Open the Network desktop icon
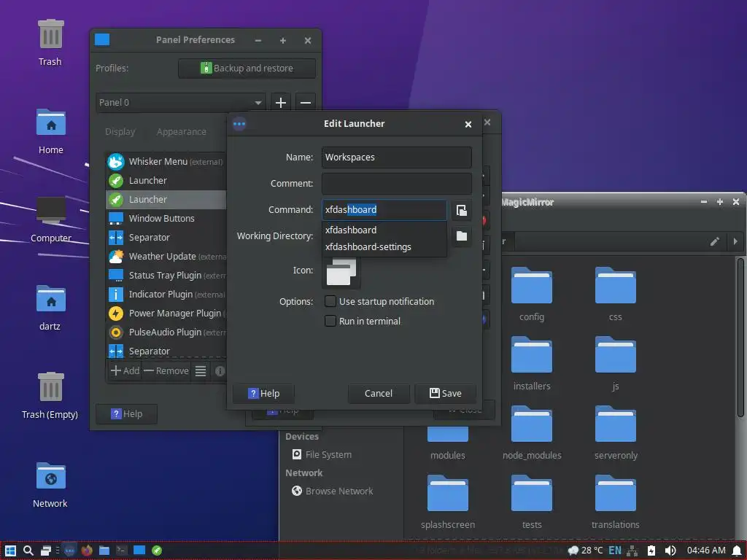The height and width of the screenshot is (560, 747). (50, 484)
